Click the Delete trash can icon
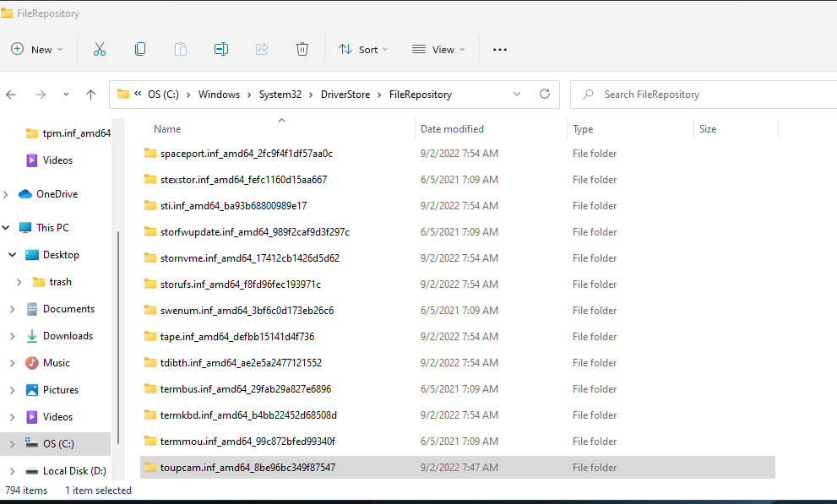This screenshot has width=837, height=504. click(302, 49)
